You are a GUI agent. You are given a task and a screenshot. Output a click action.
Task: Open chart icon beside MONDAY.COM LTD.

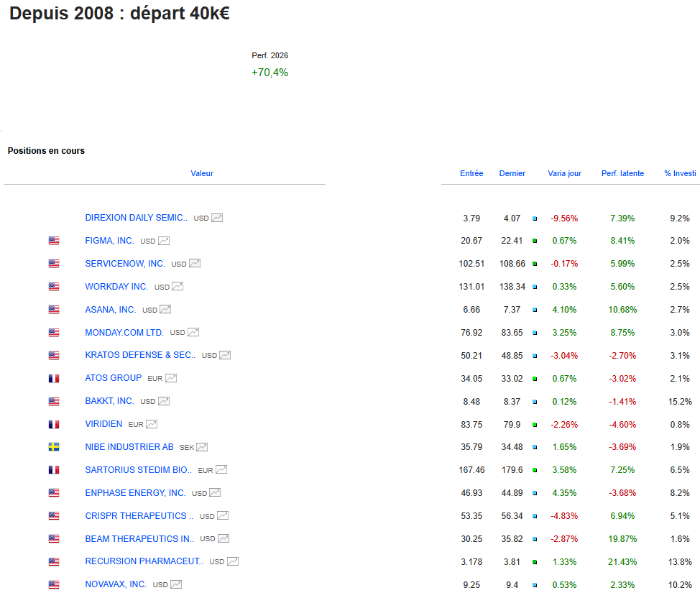click(193, 332)
